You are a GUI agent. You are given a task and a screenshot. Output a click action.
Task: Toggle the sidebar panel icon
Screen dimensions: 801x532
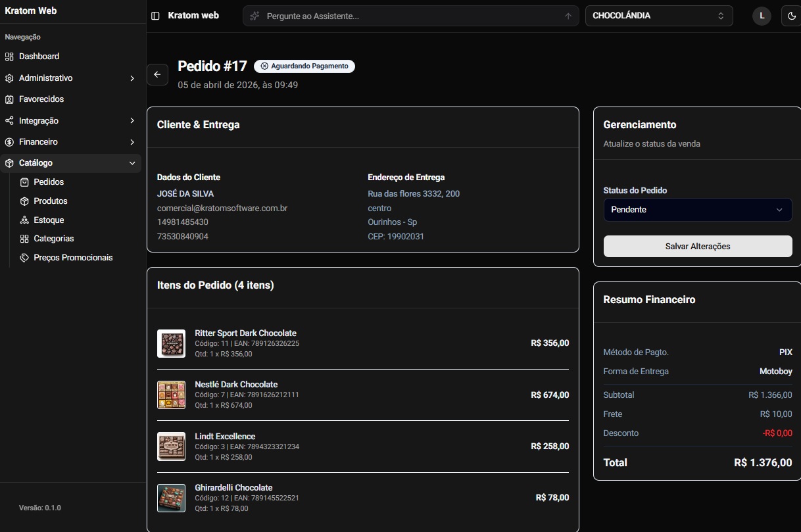tap(155, 16)
